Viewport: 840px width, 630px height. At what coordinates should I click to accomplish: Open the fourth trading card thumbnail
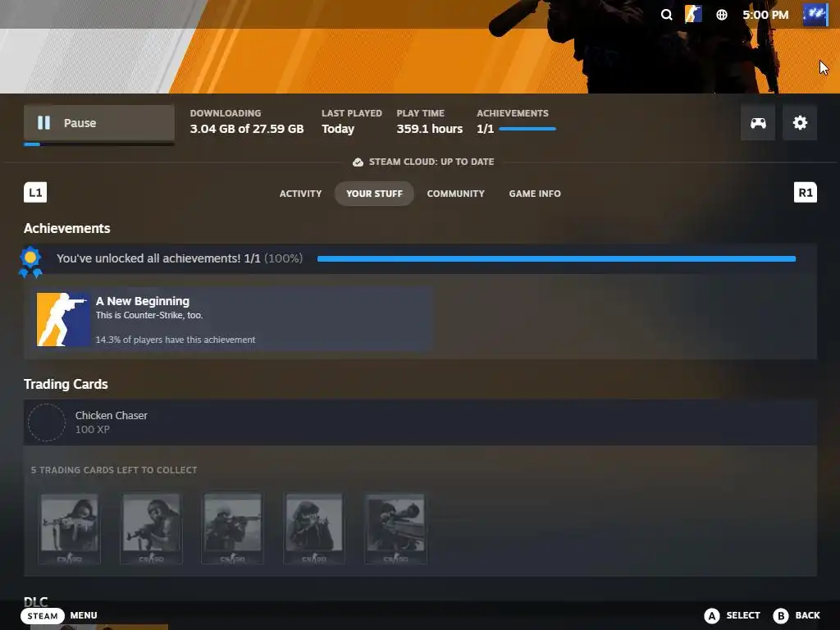pos(314,528)
